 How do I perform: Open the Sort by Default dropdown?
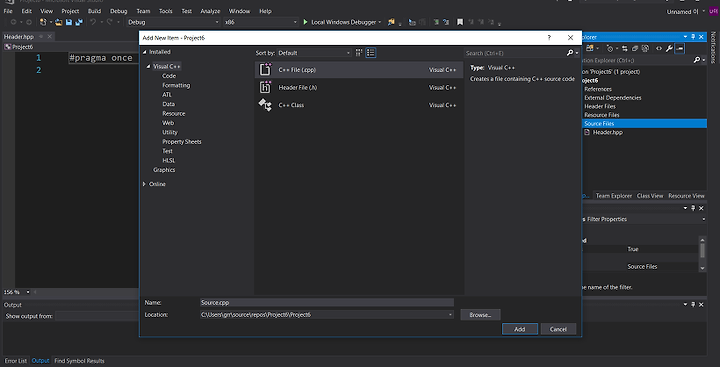click(314, 53)
